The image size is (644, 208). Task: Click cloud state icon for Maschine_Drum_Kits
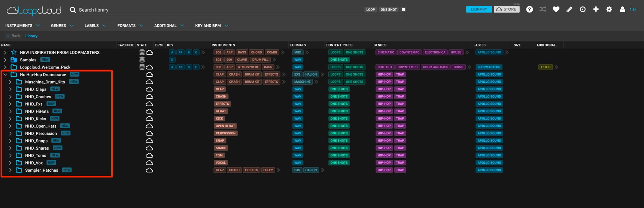[149, 82]
